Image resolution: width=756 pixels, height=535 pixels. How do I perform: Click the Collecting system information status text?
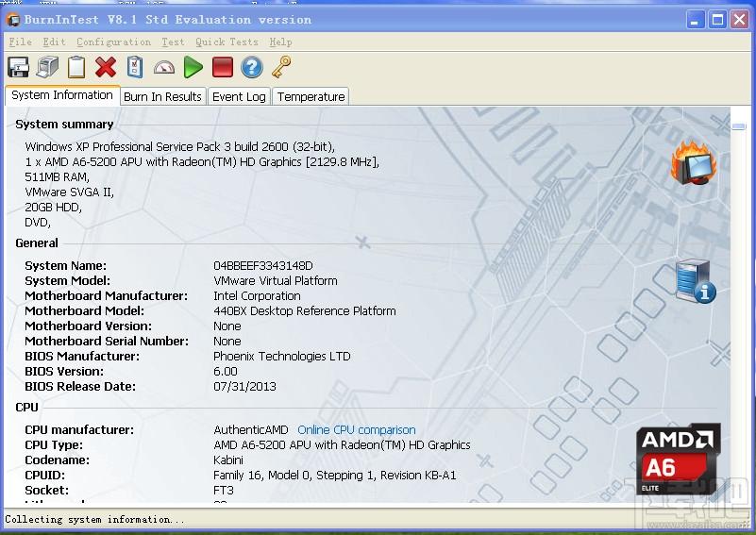point(94,520)
